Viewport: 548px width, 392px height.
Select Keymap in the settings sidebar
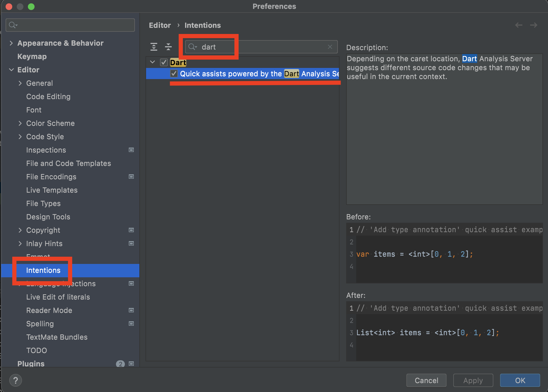(x=32, y=57)
